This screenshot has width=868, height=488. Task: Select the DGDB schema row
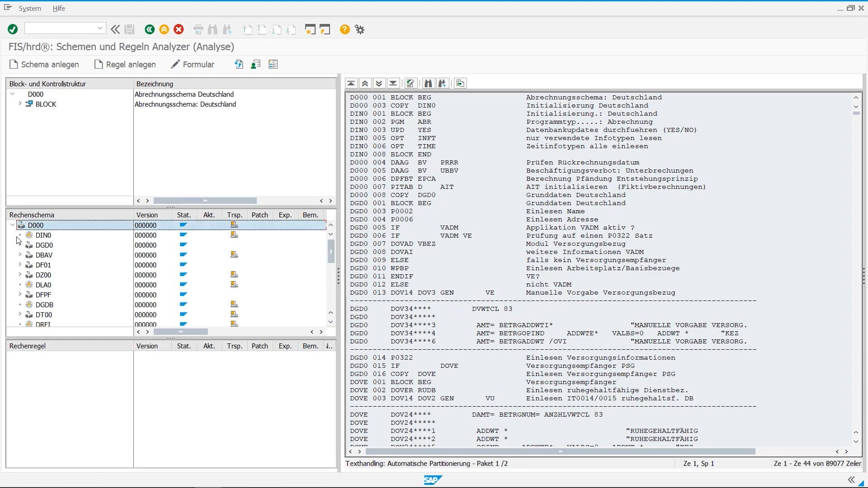pos(44,305)
